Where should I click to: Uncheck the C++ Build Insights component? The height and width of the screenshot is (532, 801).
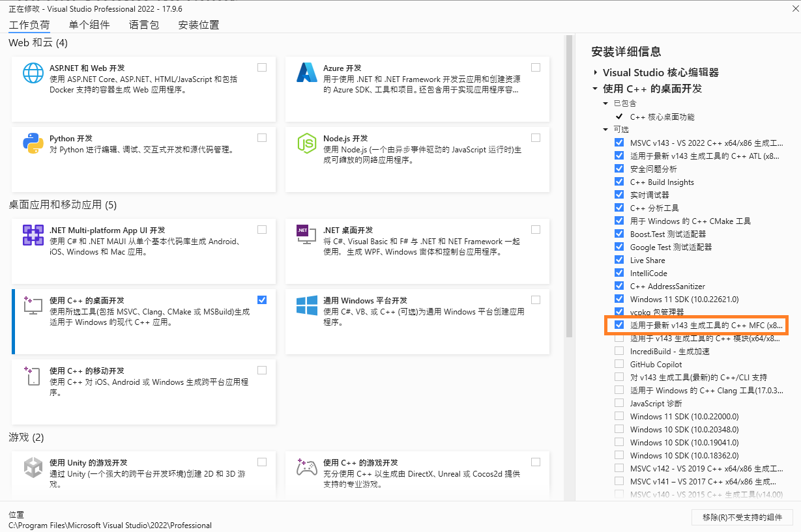[619, 182]
